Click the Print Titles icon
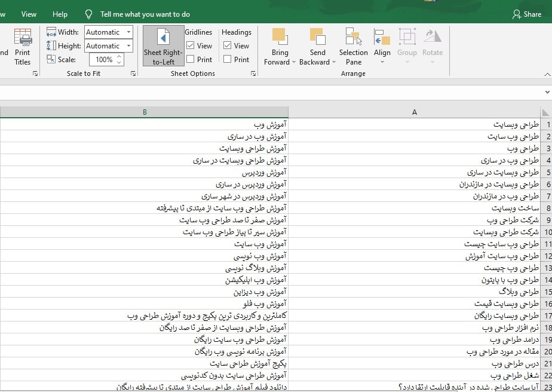This screenshot has height=392, width=552. coord(23,38)
